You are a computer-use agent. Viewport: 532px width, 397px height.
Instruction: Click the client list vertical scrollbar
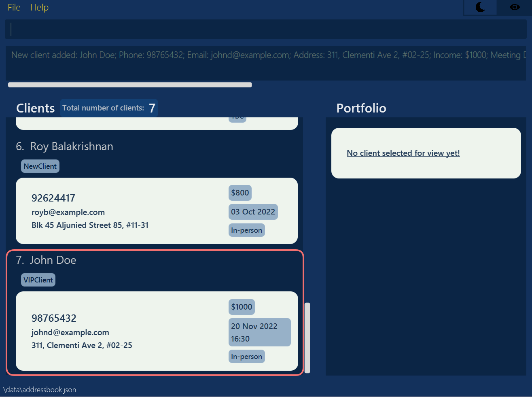click(x=307, y=338)
